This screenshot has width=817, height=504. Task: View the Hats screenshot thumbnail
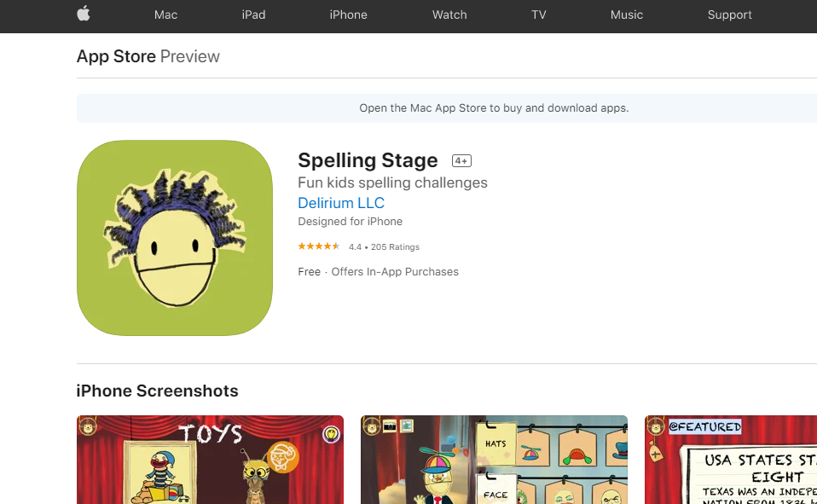(494, 460)
